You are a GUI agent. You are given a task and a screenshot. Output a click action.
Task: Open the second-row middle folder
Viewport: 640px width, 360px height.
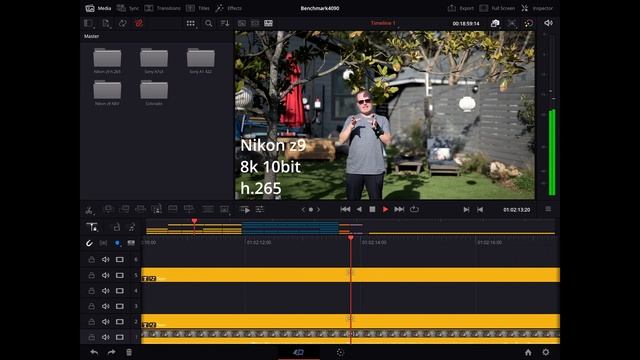(x=154, y=93)
